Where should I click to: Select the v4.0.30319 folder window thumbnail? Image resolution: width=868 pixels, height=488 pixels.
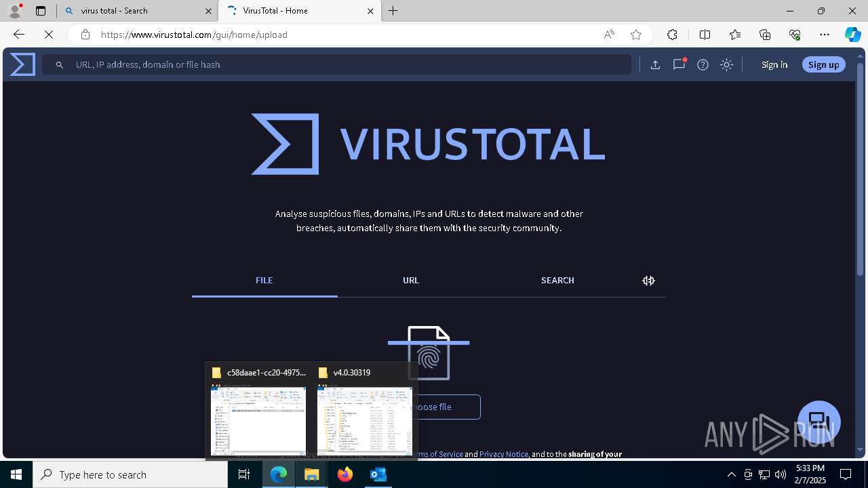[365, 411]
